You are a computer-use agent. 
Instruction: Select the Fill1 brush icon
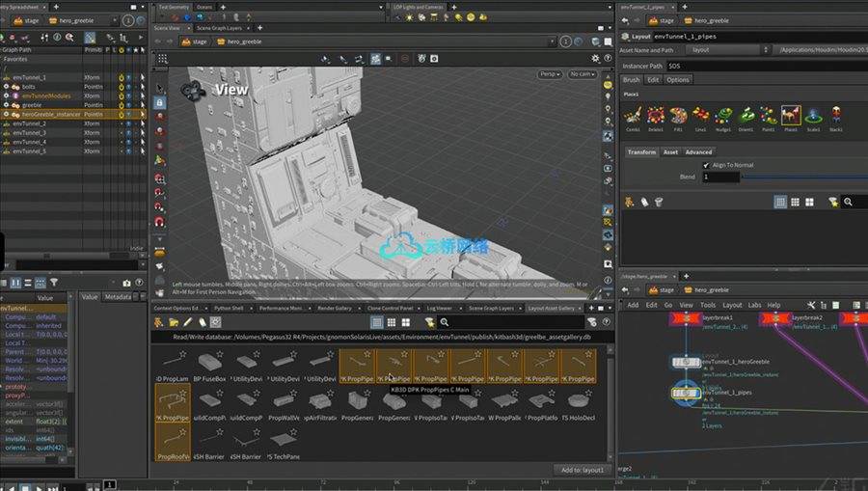click(679, 116)
